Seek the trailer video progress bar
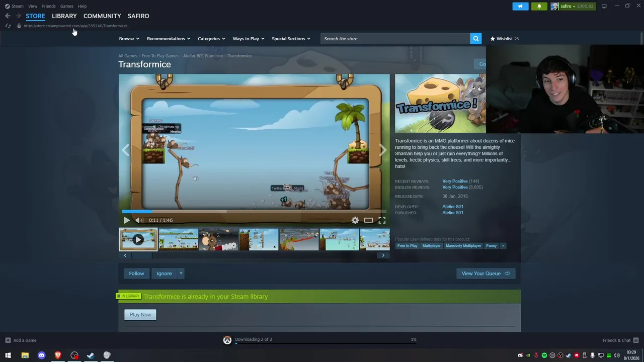Image resolution: width=644 pixels, height=362 pixels. click(254, 212)
